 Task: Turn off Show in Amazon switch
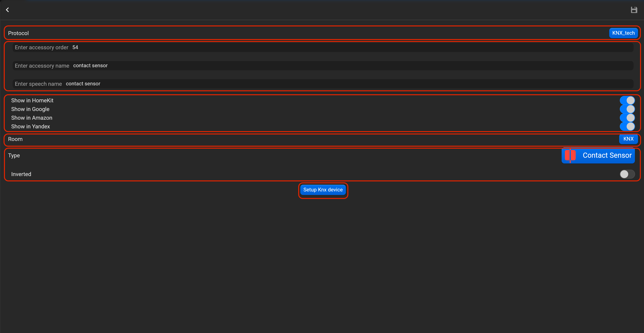pos(627,118)
